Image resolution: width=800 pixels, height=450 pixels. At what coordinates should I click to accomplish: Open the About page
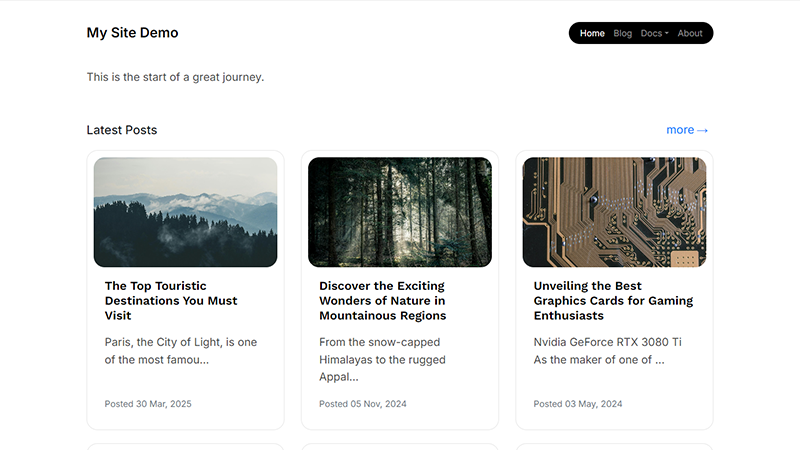coord(690,33)
